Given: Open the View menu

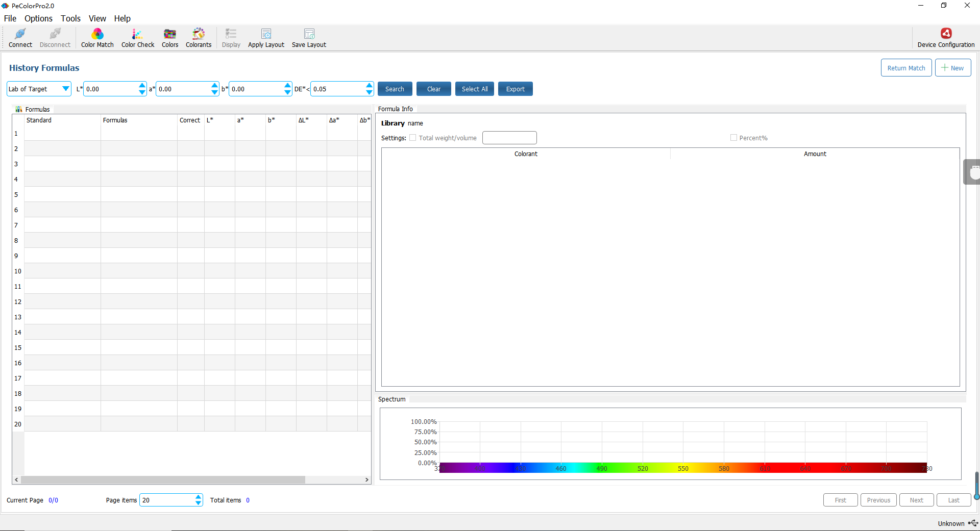Looking at the screenshot, I should click(97, 18).
